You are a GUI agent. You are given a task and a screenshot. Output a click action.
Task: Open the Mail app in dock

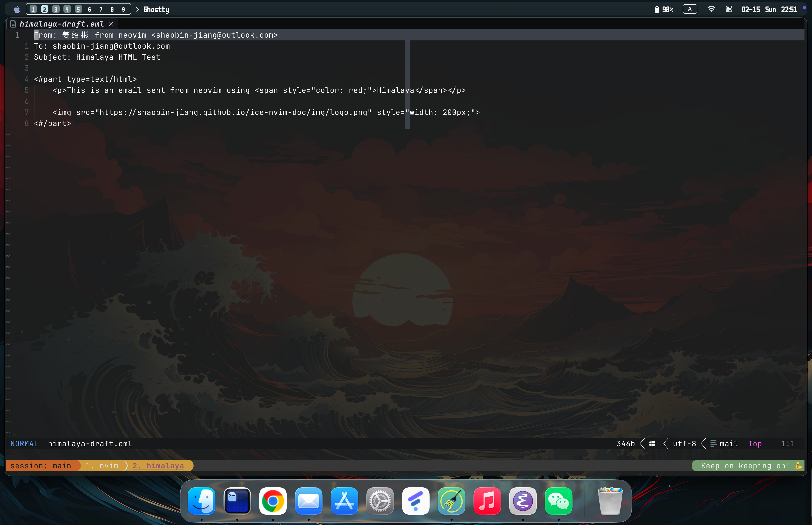pos(308,501)
